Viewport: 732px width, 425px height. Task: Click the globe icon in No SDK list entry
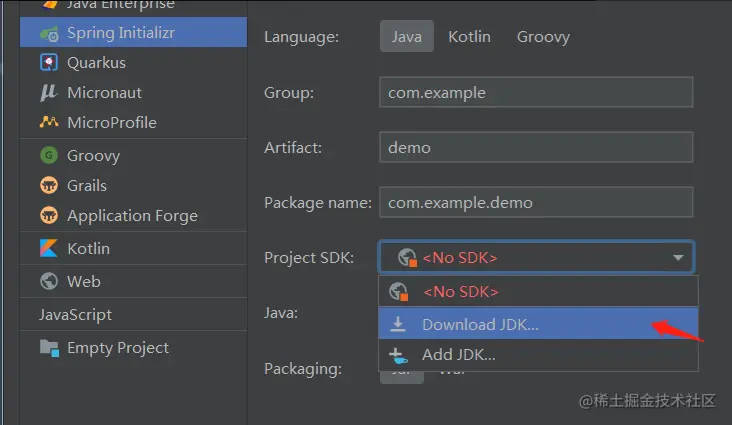pyautogui.click(x=399, y=291)
